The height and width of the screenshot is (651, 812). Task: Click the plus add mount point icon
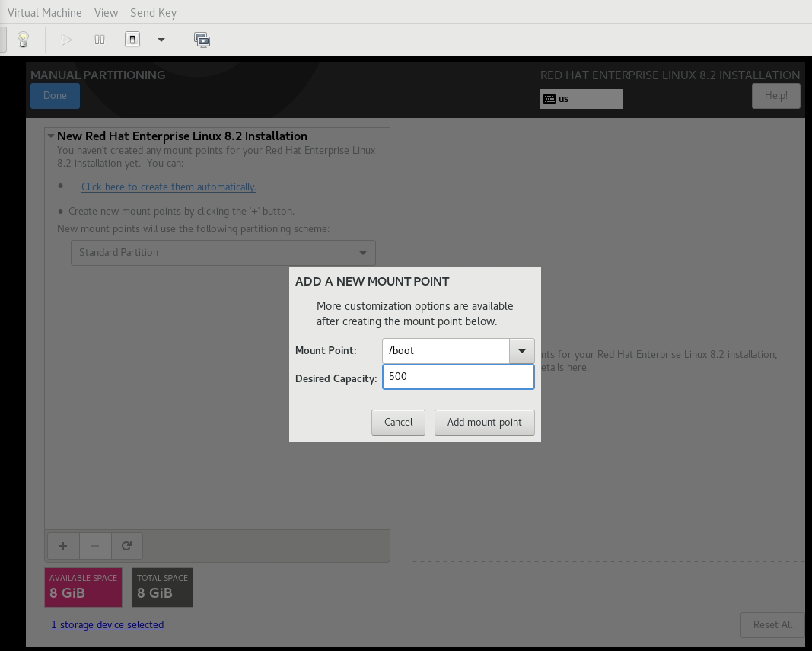[63, 546]
